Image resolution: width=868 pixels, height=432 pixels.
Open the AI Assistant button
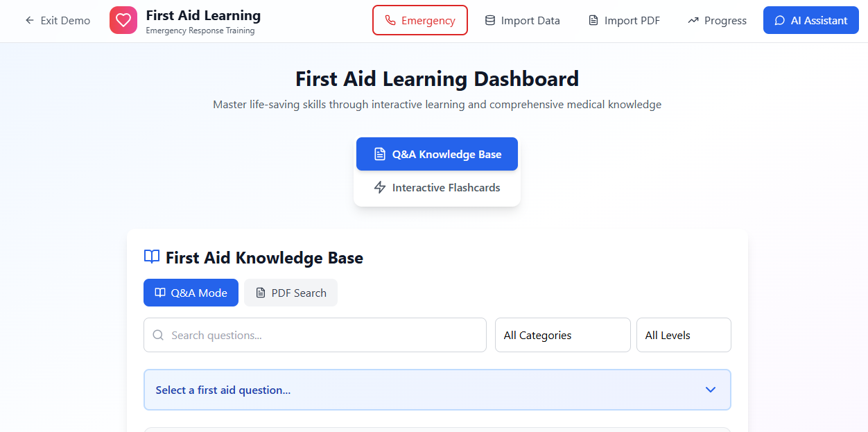(811, 21)
